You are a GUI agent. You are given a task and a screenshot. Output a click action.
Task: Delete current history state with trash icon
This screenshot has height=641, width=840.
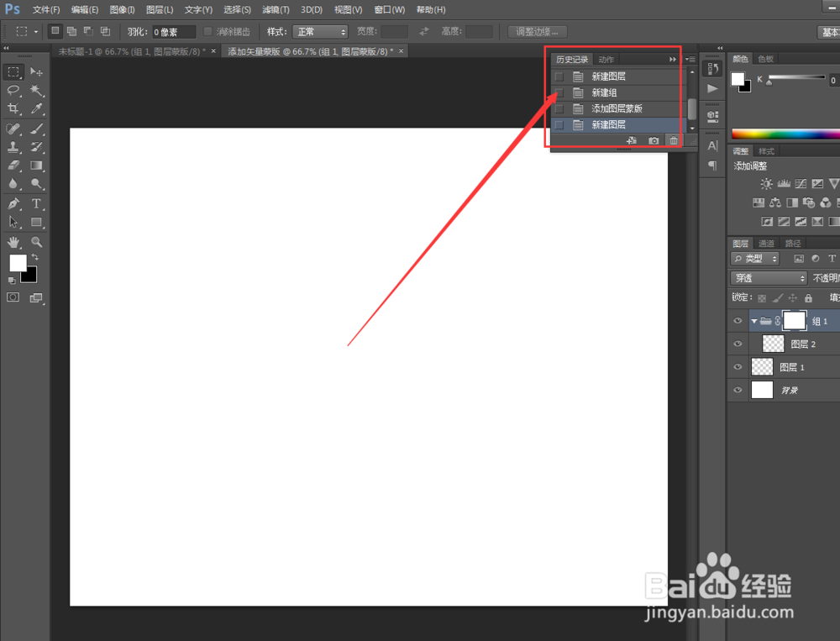click(674, 140)
